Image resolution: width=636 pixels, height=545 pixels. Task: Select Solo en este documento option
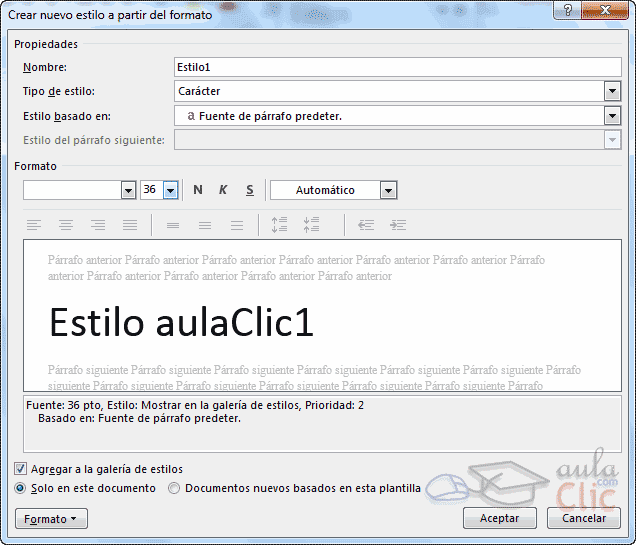[21, 488]
